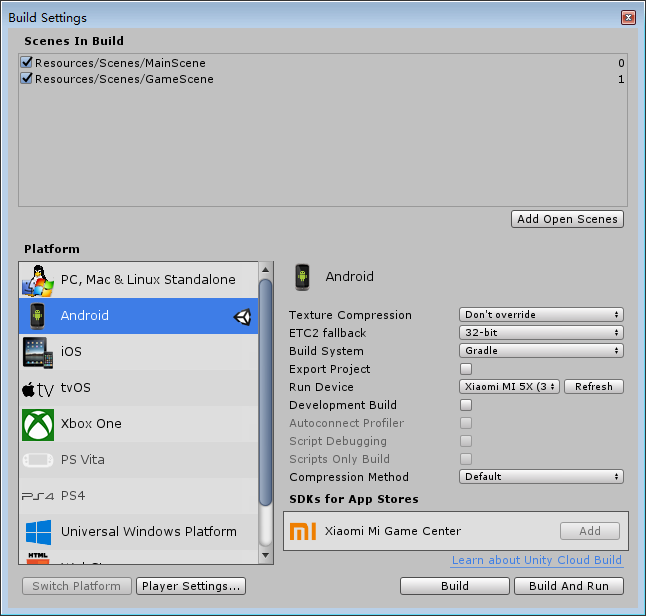Image resolution: width=646 pixels, height=616 pixels.
Task: Select the iOS platform
Action: tap(139, 352)
